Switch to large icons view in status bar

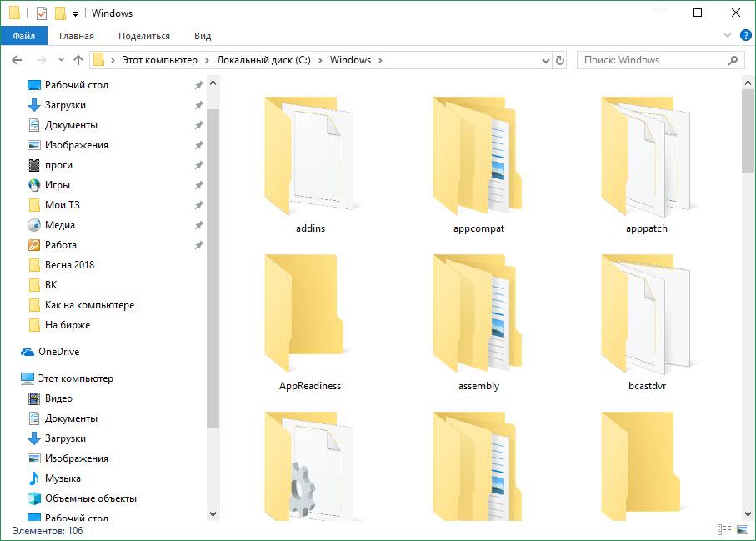coord(742,530)
